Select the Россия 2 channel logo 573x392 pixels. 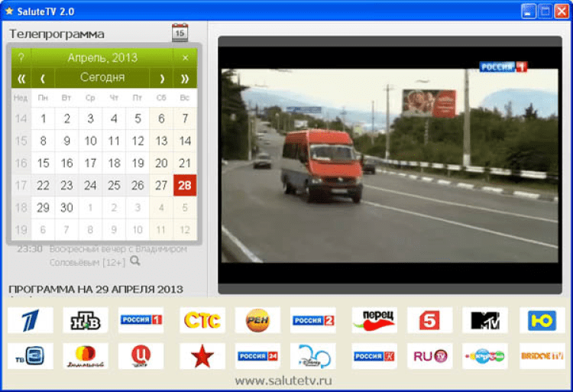pyautogui.click(x=313, y=320)
